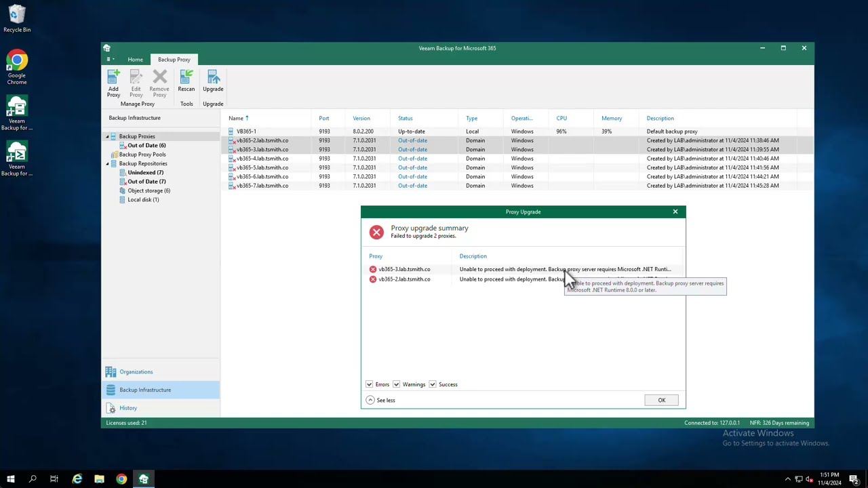Select the vb365-7.lab.tsmith.co proxy row
868x488 pixels.
517,186
